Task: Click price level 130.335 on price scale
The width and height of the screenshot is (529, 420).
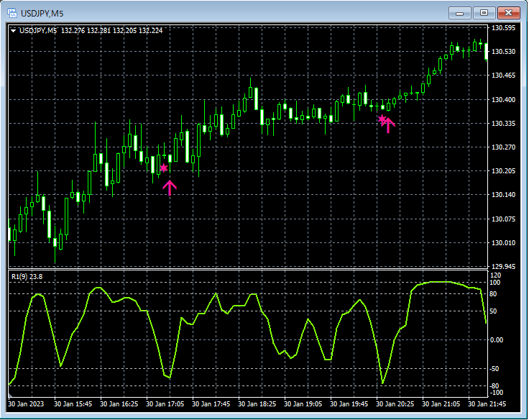Action: coord(503,123)
